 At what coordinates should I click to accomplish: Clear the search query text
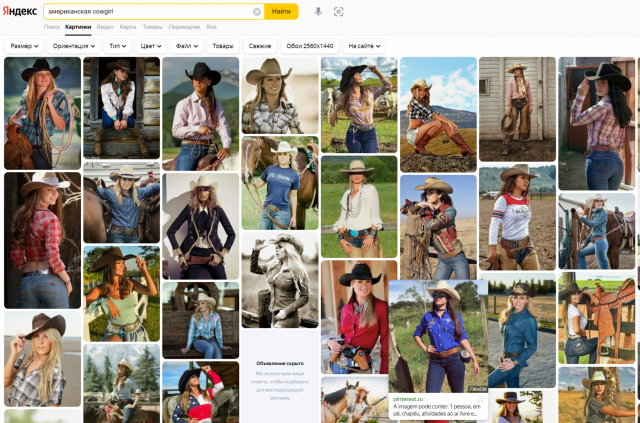[x=257, y=12]
